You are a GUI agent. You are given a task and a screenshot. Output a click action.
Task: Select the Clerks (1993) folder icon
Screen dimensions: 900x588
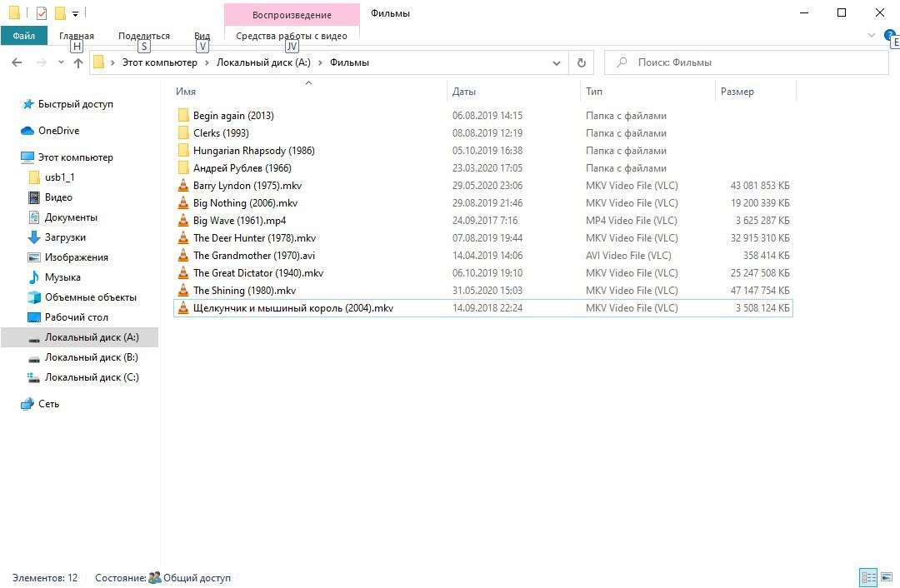[183, 133]
